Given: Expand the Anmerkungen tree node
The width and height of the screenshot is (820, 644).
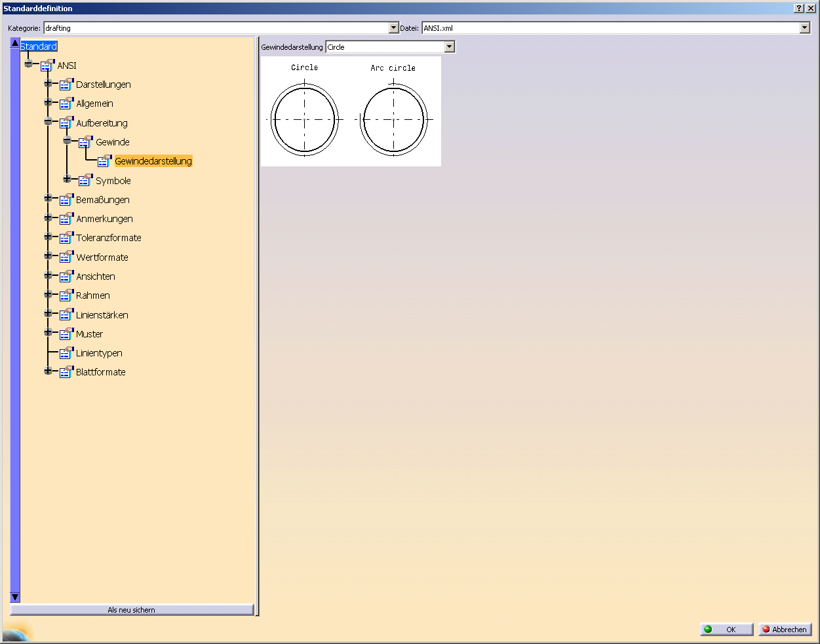Looking at the screenshot, I should click(x=48, y=218).
